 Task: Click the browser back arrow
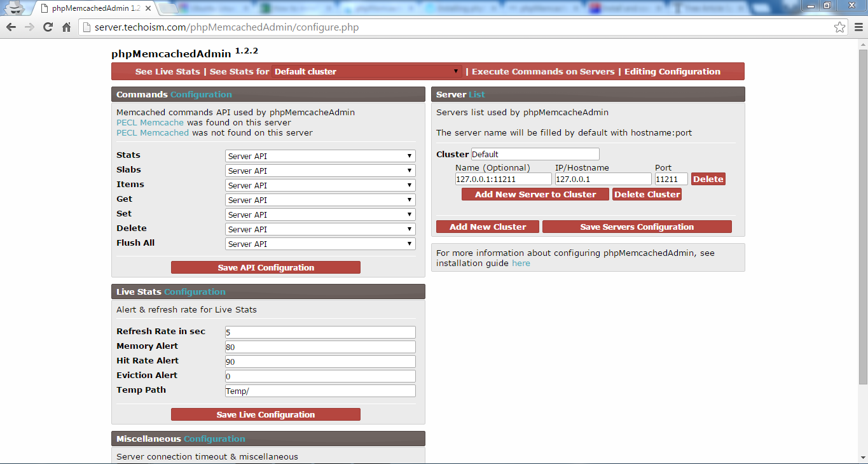pos(11,27)
